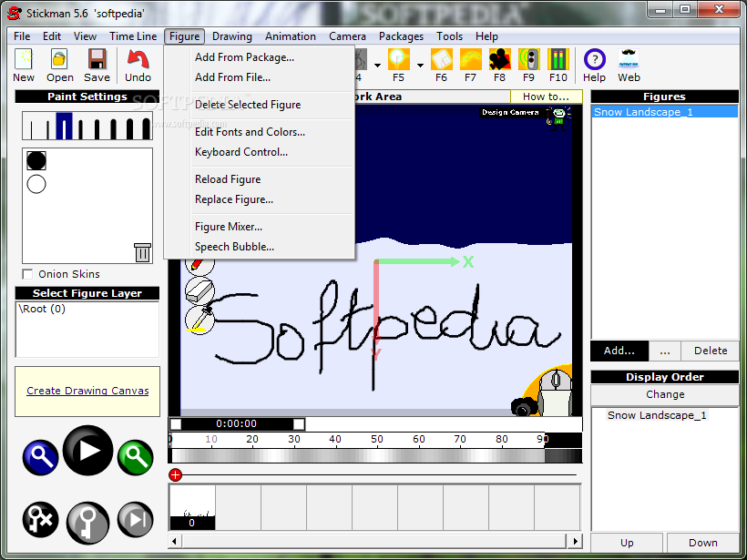Screen dimensions: 747x560
Task: Click the F9 traffic light icon
Action: pos(528,59)
